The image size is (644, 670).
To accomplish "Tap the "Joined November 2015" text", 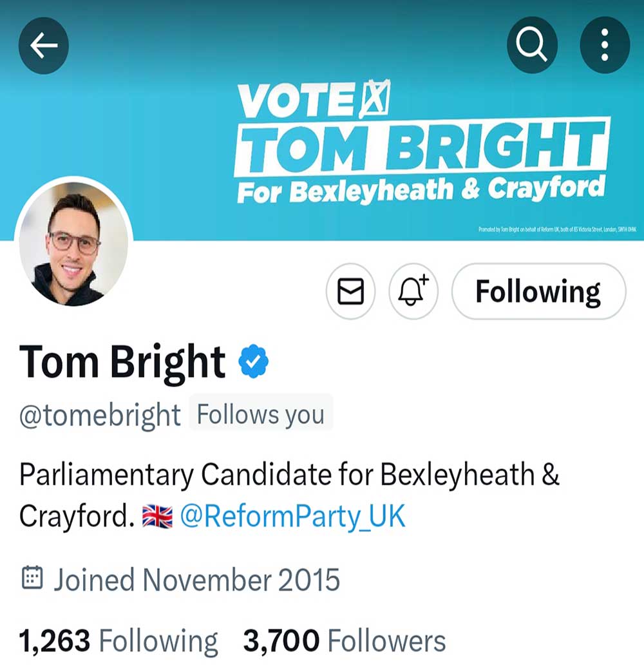I will (196, 580).
